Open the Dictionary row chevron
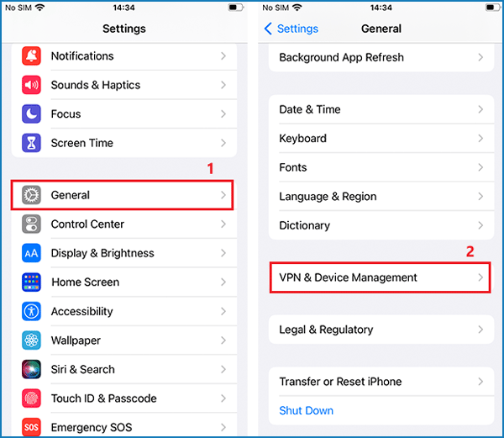The width and height of the screenshot is (504, 438). pyautogui.click(x=480, y=225)
